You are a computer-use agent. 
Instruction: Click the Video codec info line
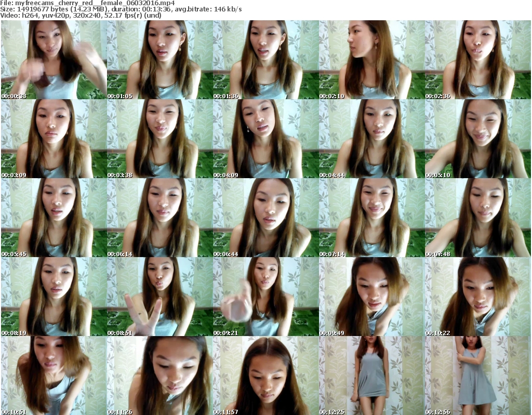(82, 15)
